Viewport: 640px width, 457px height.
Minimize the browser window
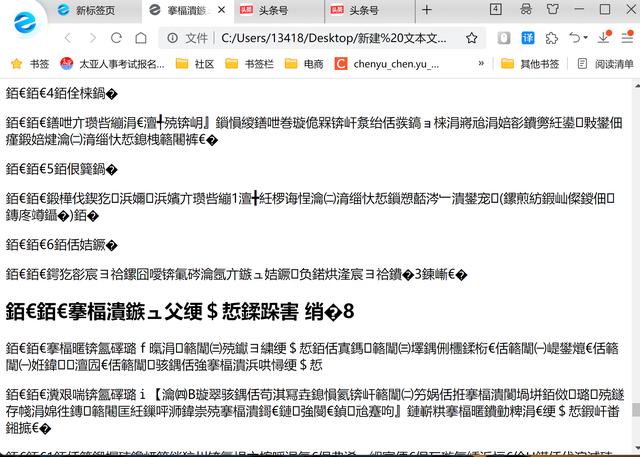pyautogui.click(x=579, y=9)
